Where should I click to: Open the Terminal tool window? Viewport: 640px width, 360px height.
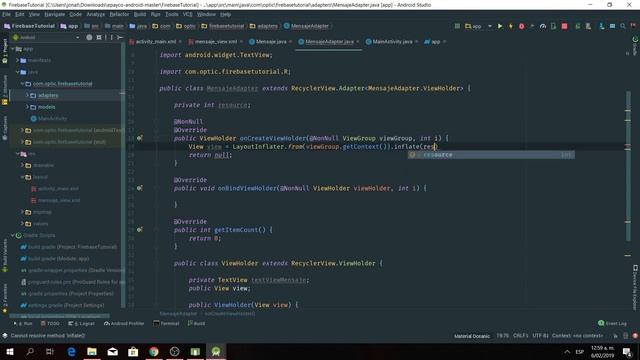(167, 323)
